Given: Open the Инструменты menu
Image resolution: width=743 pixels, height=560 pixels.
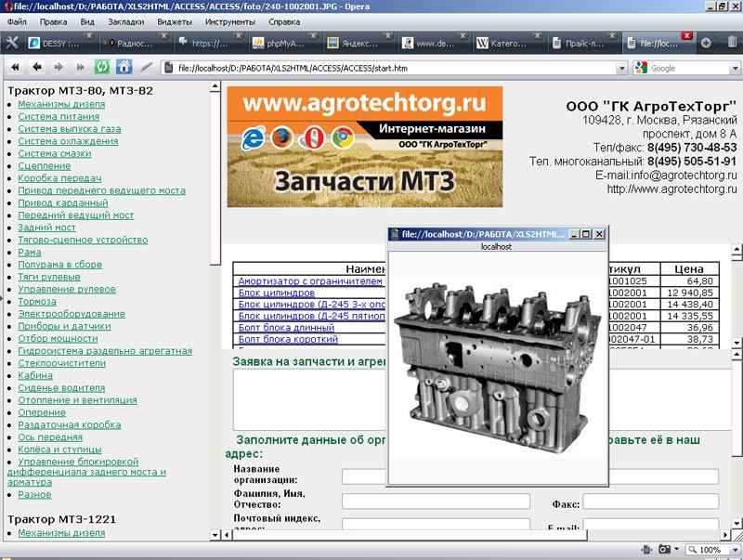Looking at the screenshot, I should 229,21.
